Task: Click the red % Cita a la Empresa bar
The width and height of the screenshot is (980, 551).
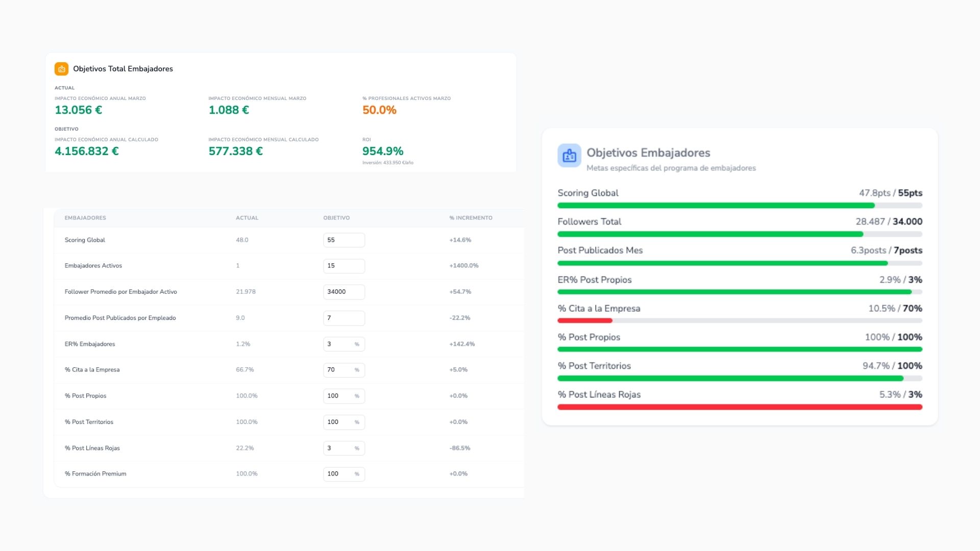Action: coord(585,320)
